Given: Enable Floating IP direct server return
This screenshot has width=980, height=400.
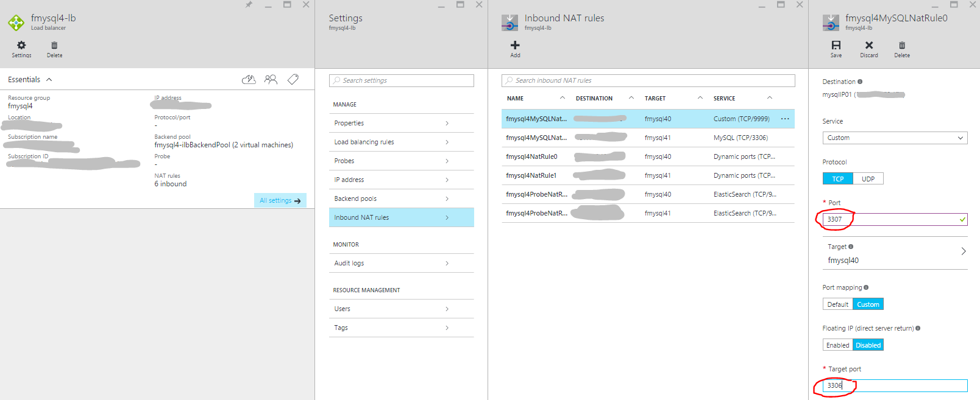Looking at the screenshot, I should click(837, 345).
